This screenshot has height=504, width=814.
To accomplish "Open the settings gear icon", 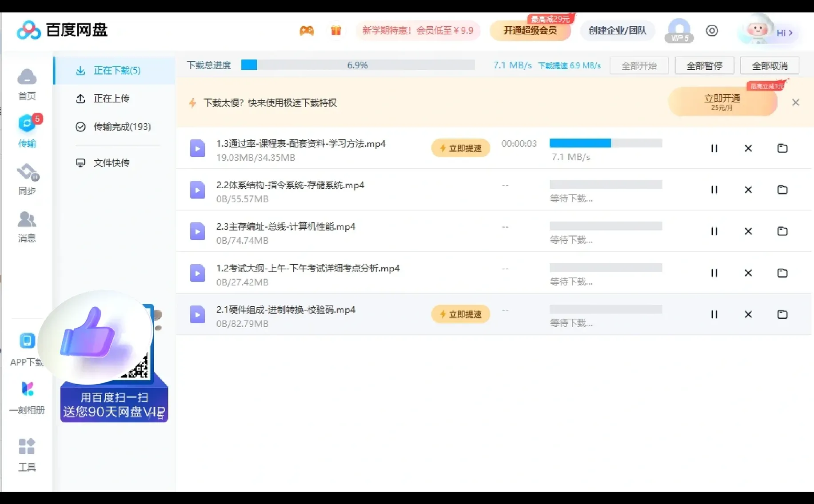I will pos(712,31).
